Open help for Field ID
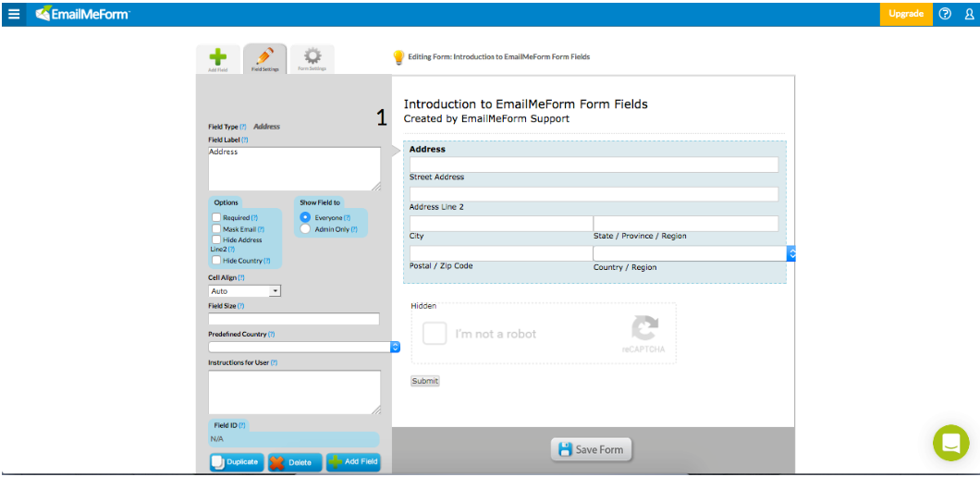Screen dimensions: 980x477 [x=242, y=425]
